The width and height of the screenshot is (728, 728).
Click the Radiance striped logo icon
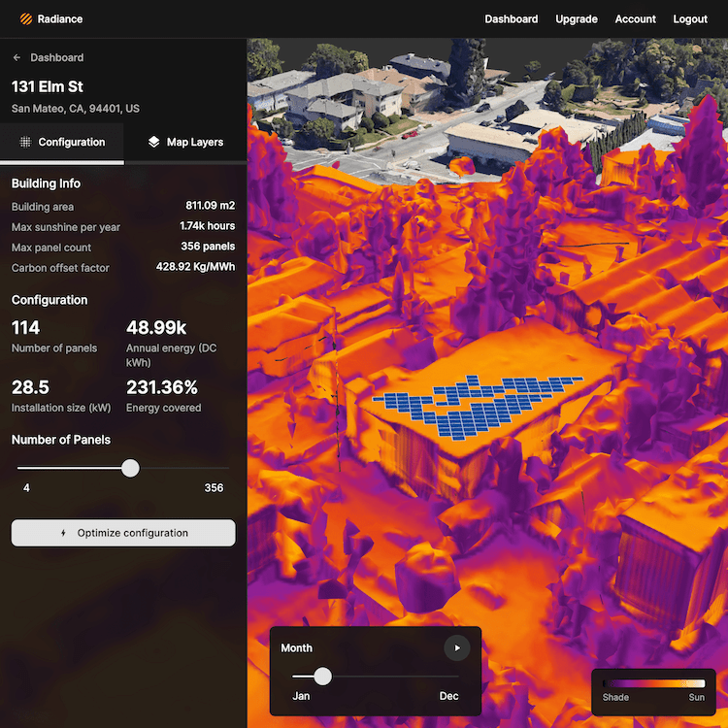26,19
